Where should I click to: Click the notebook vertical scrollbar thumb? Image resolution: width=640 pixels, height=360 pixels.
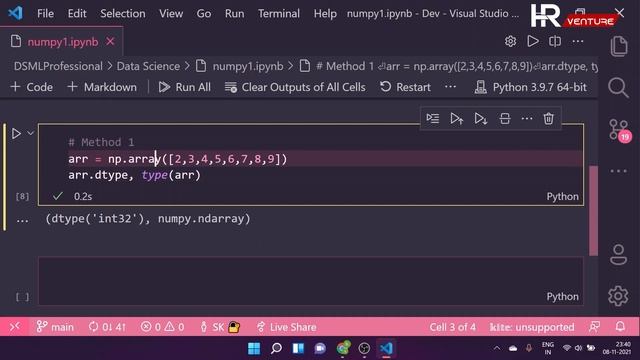[593, 211]
